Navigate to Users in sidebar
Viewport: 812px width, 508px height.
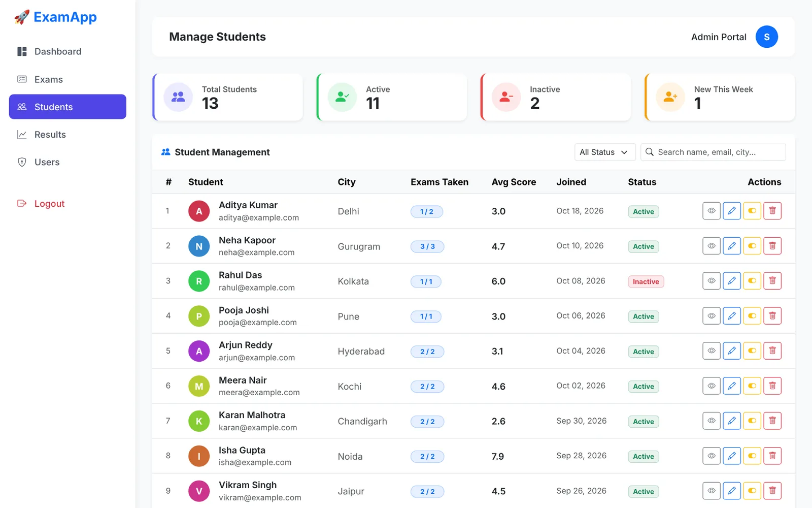(x=67, y=162)
